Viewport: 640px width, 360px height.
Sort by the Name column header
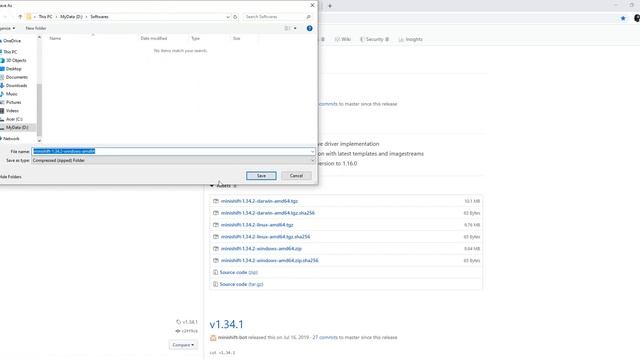(x=55, y=38)
